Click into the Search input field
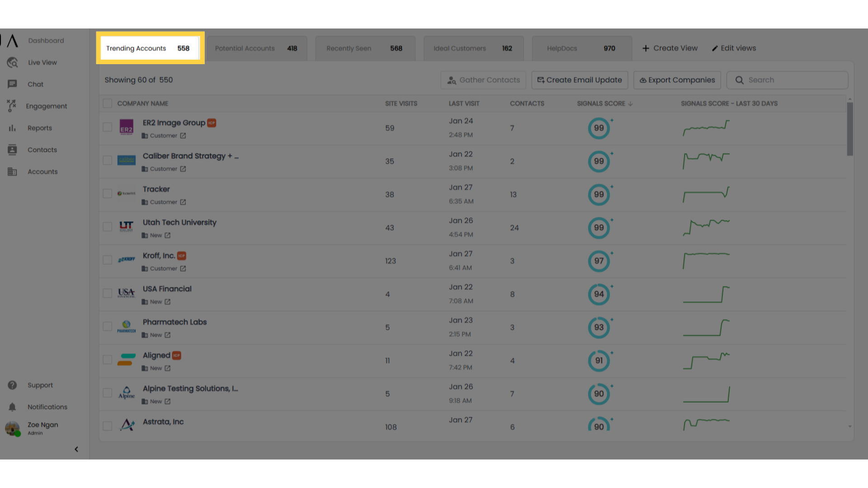The height and width of the screenshot is (488, 868). tap(787, 80)
